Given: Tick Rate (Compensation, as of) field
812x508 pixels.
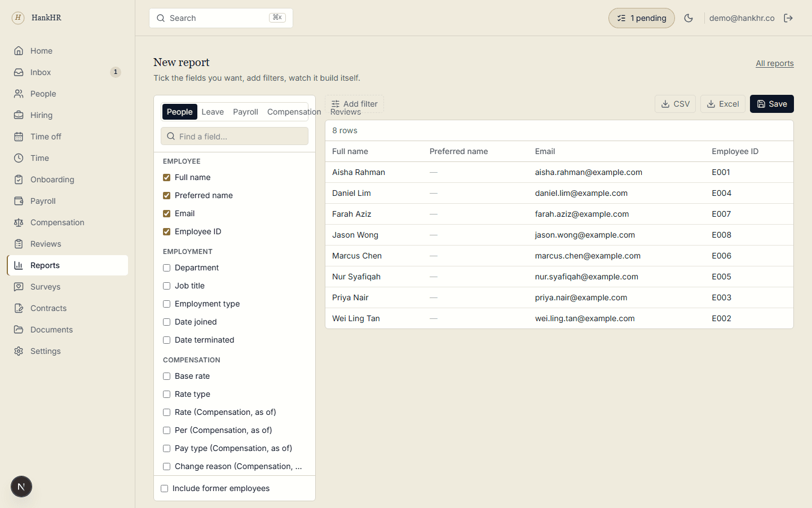Looking at the screenshot, I should [166, 412].
